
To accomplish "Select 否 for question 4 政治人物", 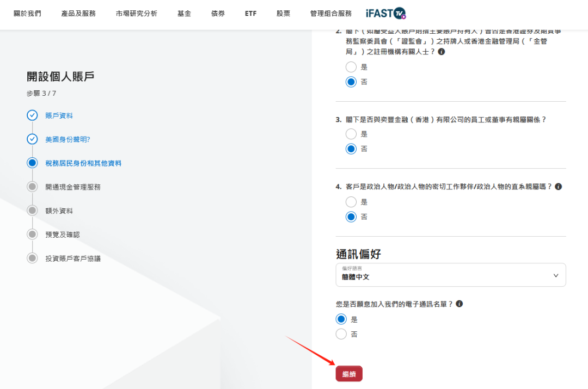I will [x=351, y=217].
